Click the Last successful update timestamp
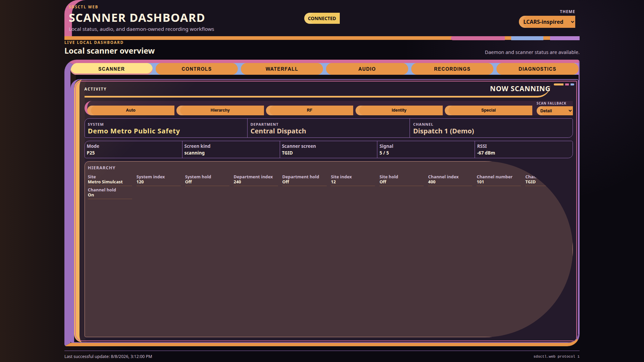 [x=108, y=357]
